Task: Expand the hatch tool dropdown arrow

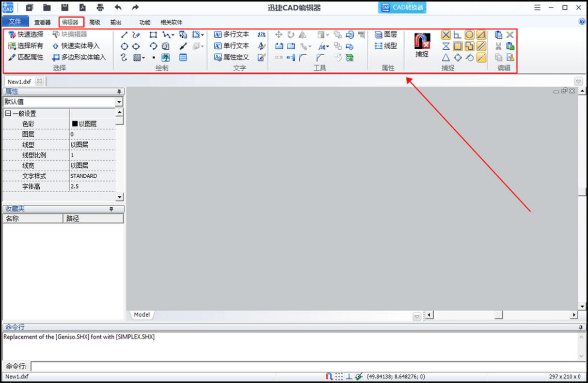Action: pyautogui.click(x=144, y=58)
